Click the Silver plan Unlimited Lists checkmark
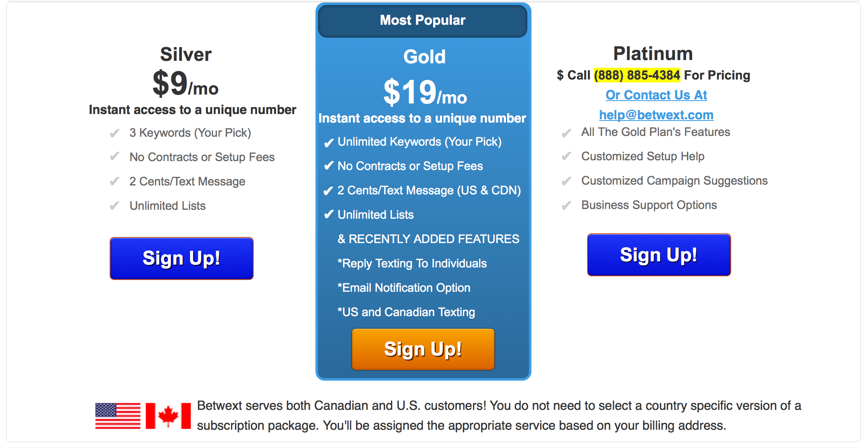Screen dimensions: 868x448 coord(114,206)
